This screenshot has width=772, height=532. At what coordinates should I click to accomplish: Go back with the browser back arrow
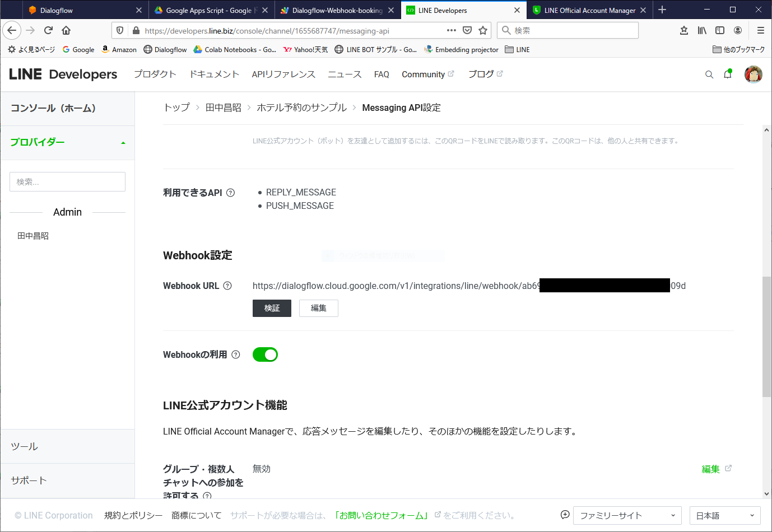tap(12, 30)
